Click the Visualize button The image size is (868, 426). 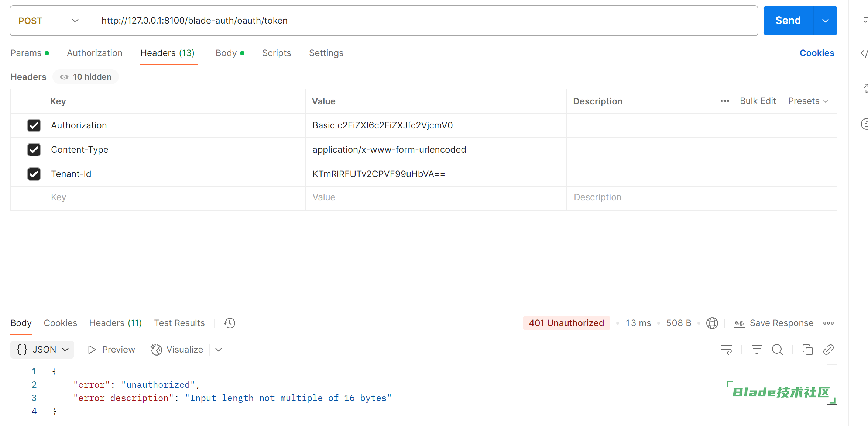(x=177, y=350)
